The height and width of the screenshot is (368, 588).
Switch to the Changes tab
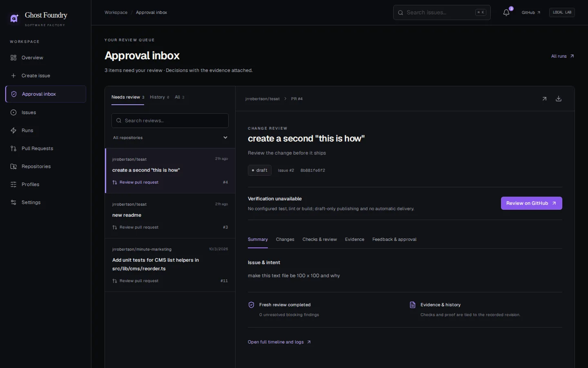point(285,240)
